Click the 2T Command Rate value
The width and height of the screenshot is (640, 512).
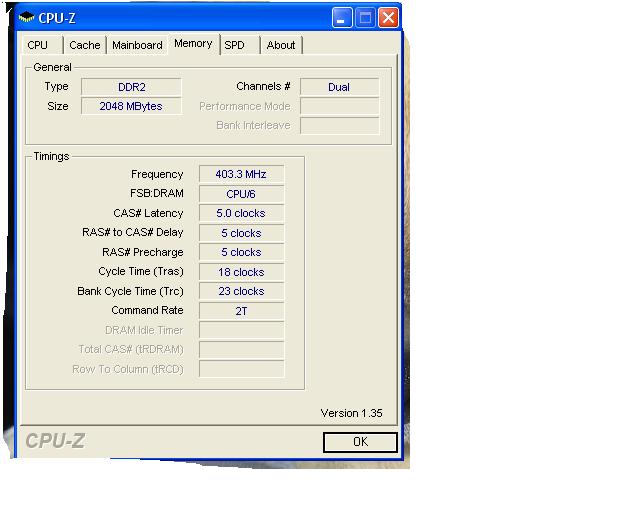241,311
